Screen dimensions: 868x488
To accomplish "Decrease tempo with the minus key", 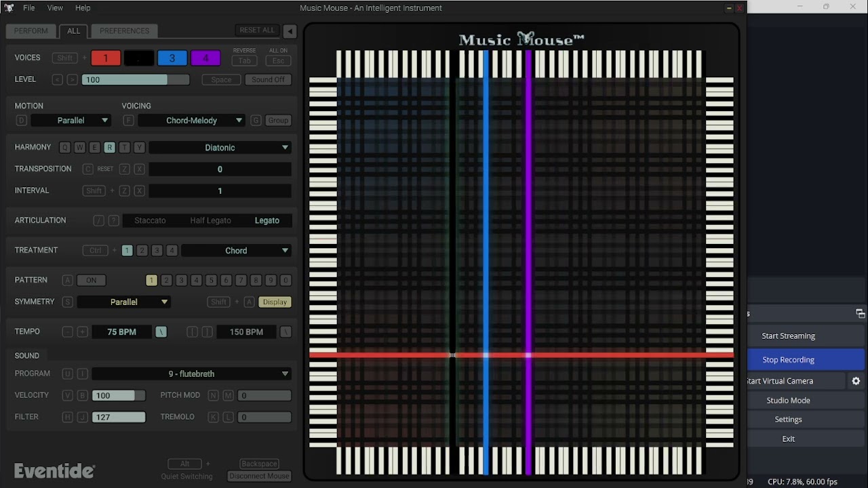I will click(68, 332).
